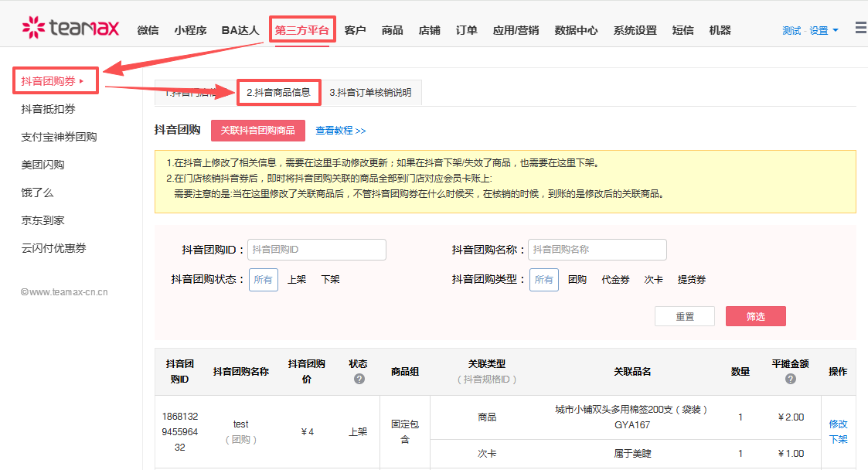
Task: Open the 查看教程 >> link
Action: tap(340, 131)
